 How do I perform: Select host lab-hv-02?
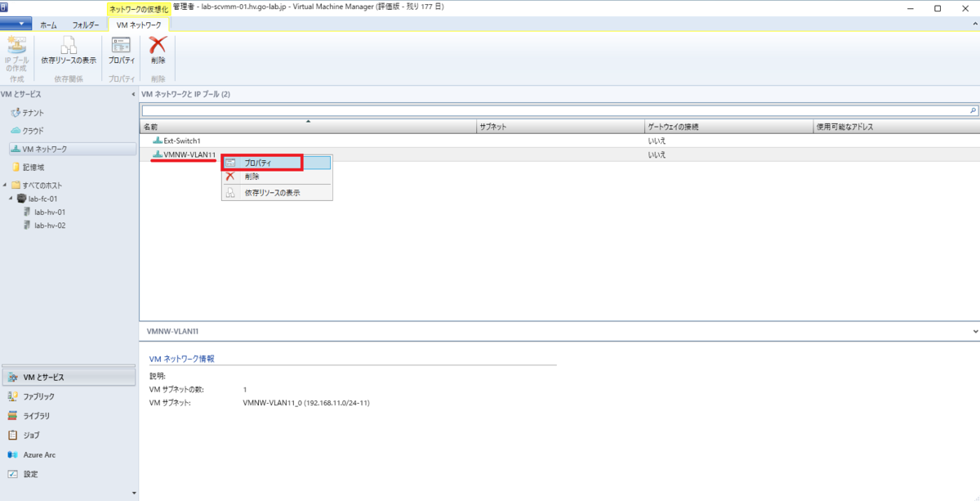point(49,225)
